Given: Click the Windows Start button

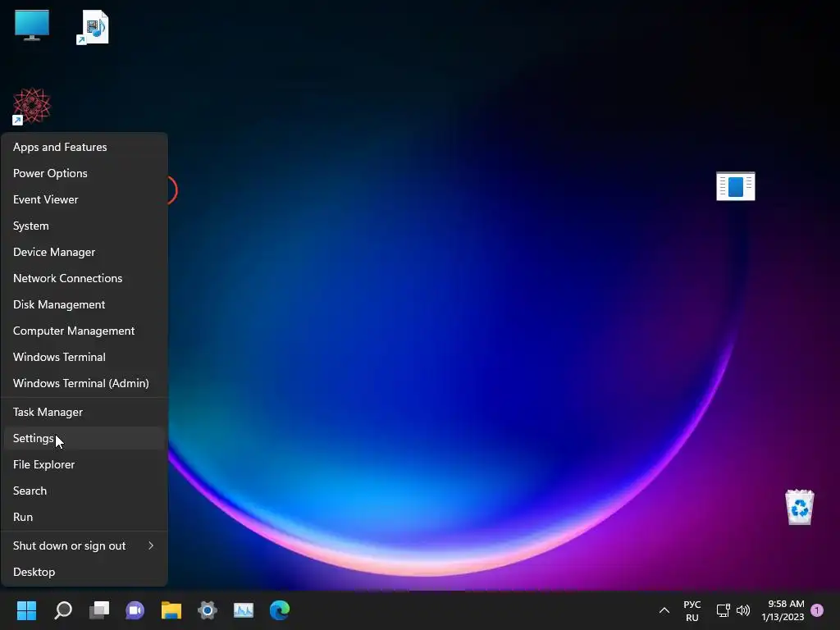Looking at the screenshot, I should pyautogui.click(x=26, y=609).
